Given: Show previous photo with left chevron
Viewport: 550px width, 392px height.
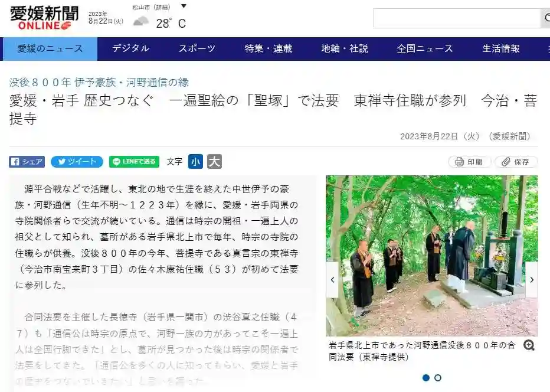Looking at the screenshot, I should (x=332, y=280).
